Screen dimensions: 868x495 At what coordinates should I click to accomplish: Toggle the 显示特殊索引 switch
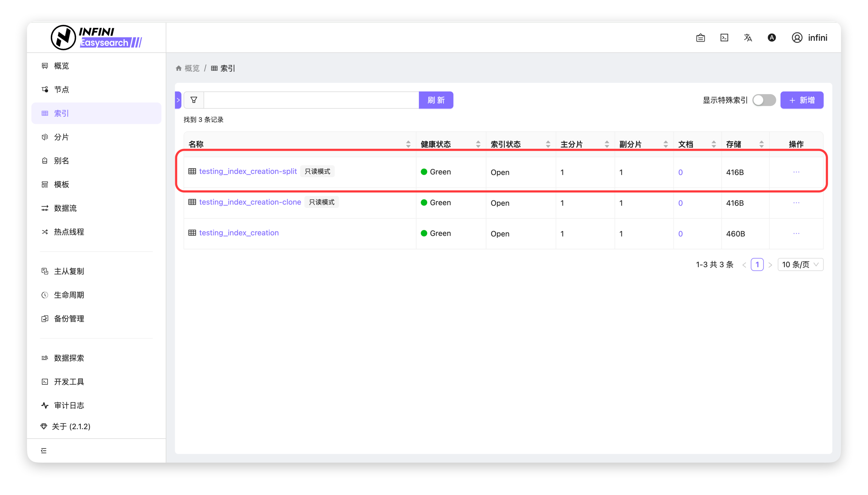[x=764, y=100]
